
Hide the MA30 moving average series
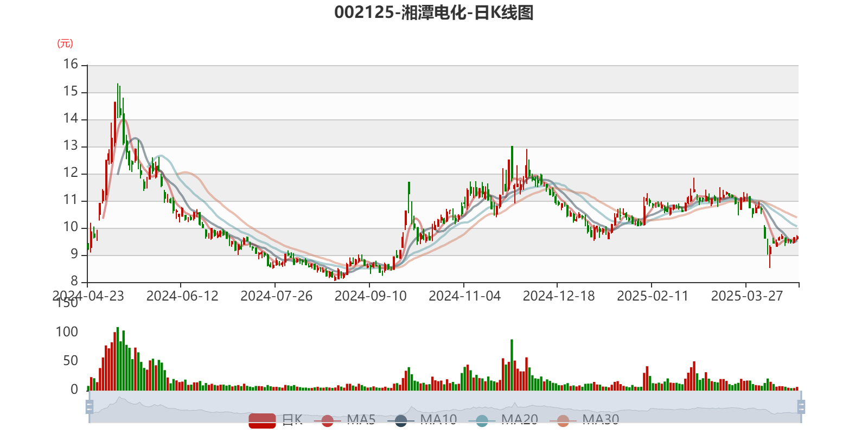click(x=584, y=420)
